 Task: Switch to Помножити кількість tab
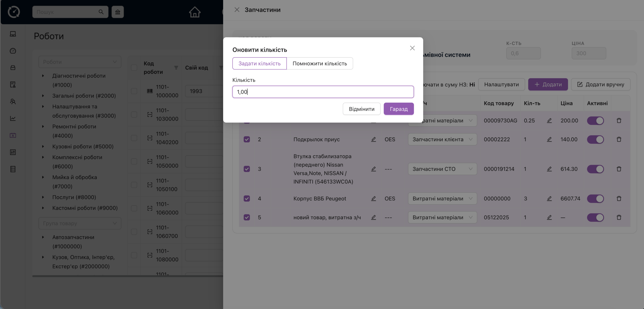click(x=319, y=64)
